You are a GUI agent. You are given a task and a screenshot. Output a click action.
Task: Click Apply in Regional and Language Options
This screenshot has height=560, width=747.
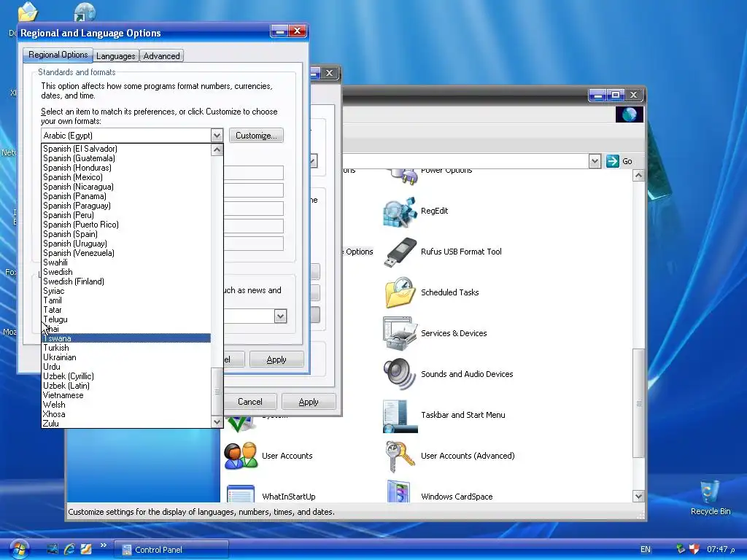tap(276, 359)
